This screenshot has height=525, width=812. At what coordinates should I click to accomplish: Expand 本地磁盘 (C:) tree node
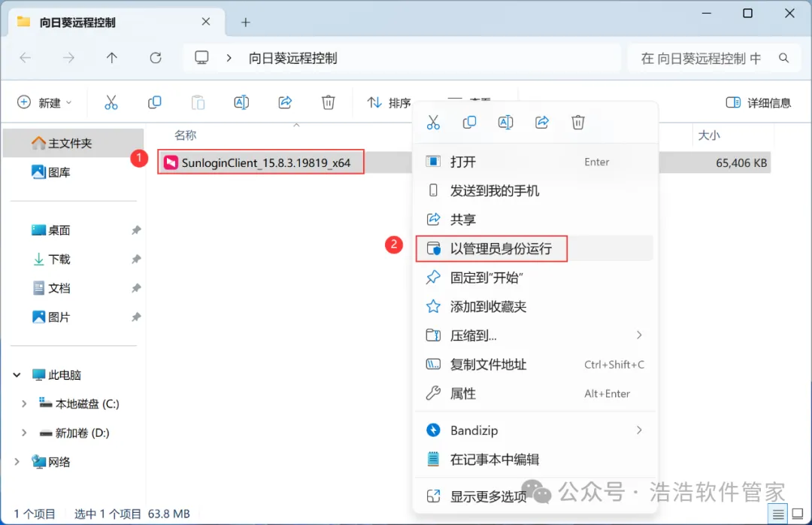[x=24, y=404]
